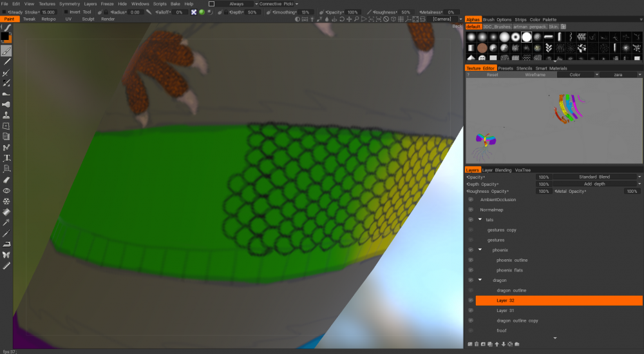Select the Eraser tool in left toolbar
The width and height of the screenshot is (644, 354).
6,180
